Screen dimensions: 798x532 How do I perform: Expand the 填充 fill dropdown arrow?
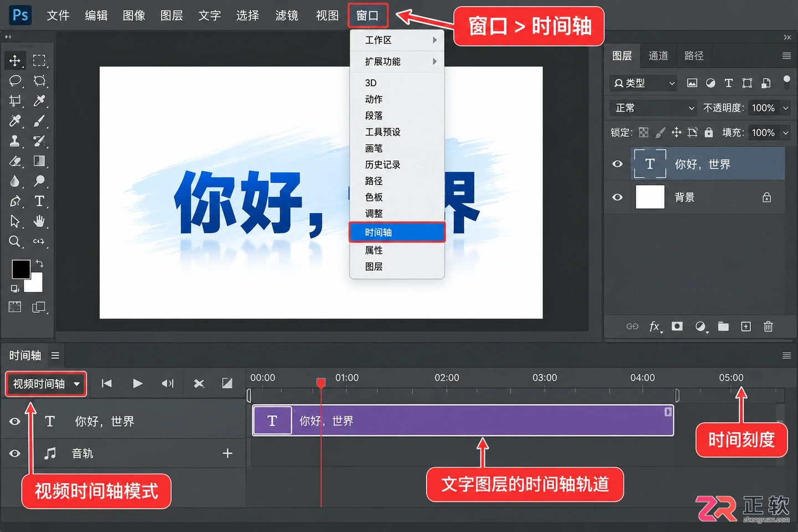785,132
